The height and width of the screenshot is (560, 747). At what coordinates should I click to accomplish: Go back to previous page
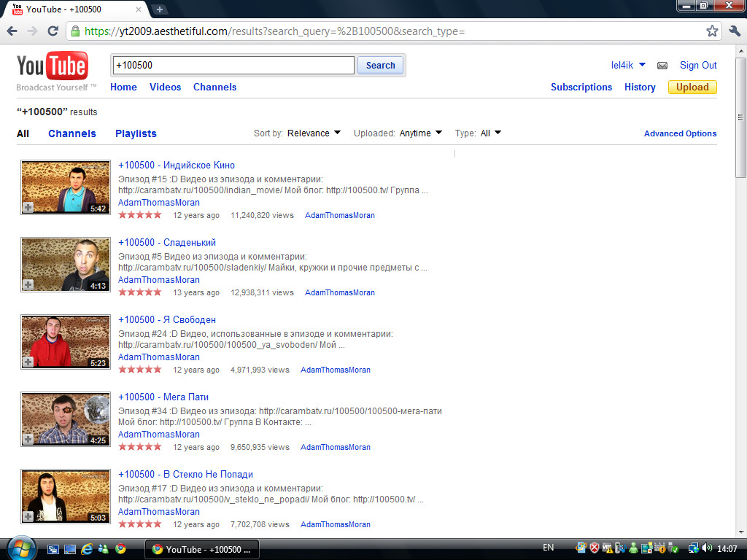[12, 31]
